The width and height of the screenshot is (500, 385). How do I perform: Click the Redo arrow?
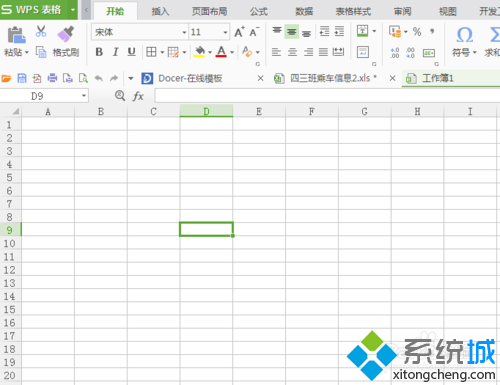click(114, 78)
